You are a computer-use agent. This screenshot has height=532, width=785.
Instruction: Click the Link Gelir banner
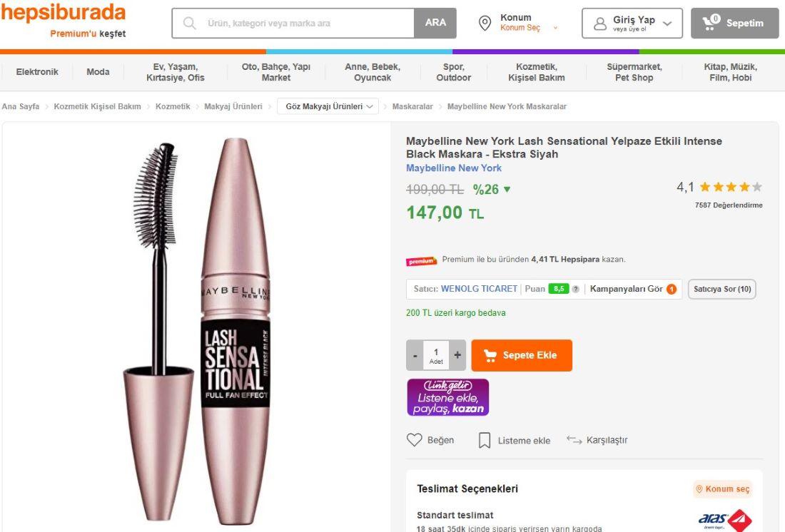[448, 397]
